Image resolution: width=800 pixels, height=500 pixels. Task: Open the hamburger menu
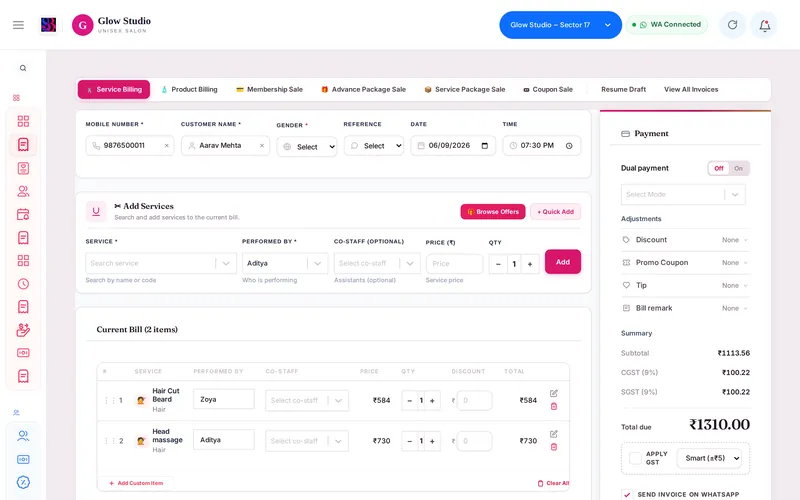point(18,24)
